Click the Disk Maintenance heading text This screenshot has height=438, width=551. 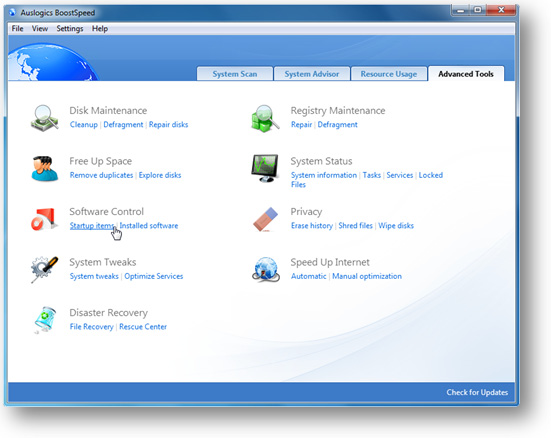[x=108, y=110]
